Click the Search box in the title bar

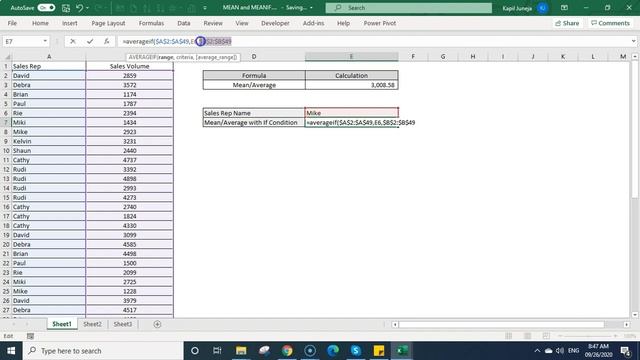(x=409, y=8)
